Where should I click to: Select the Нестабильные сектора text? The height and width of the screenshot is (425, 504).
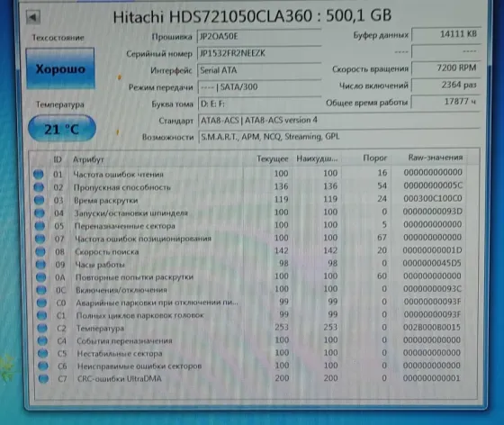tap(120, 354)
